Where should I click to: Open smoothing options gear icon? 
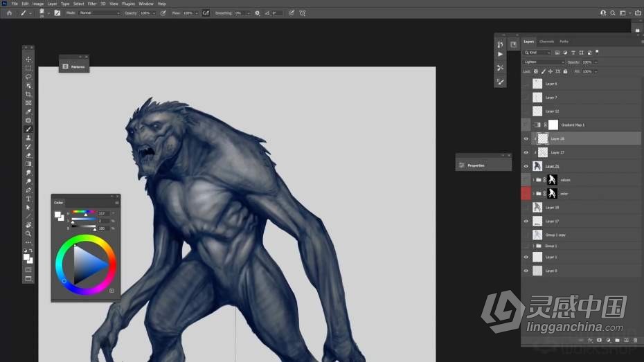click(258, 13)
